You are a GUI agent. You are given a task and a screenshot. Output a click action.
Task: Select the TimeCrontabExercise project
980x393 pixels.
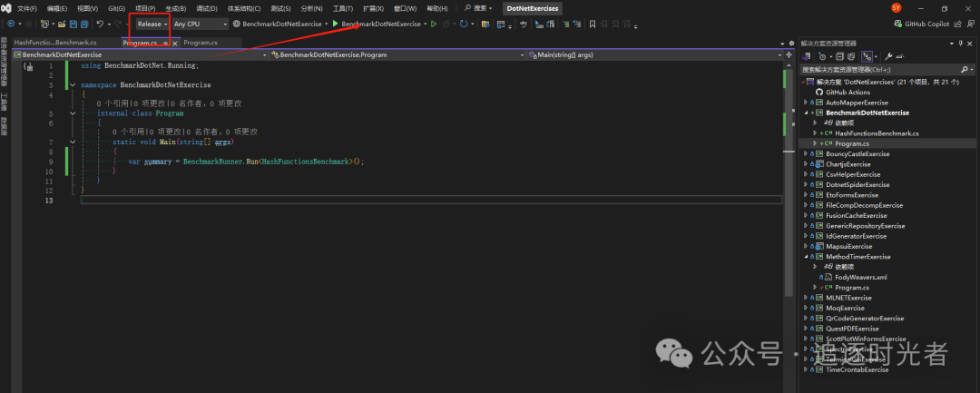(x=857, y=369)
